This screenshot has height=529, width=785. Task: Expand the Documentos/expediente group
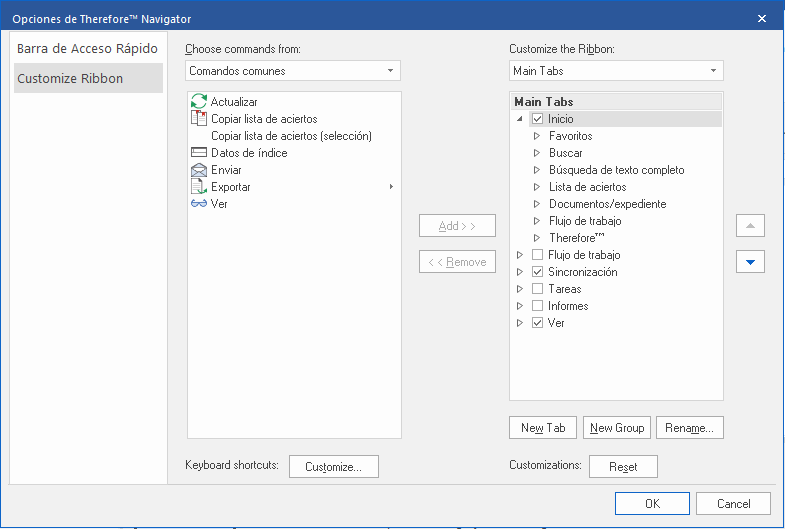click(537, 204)
